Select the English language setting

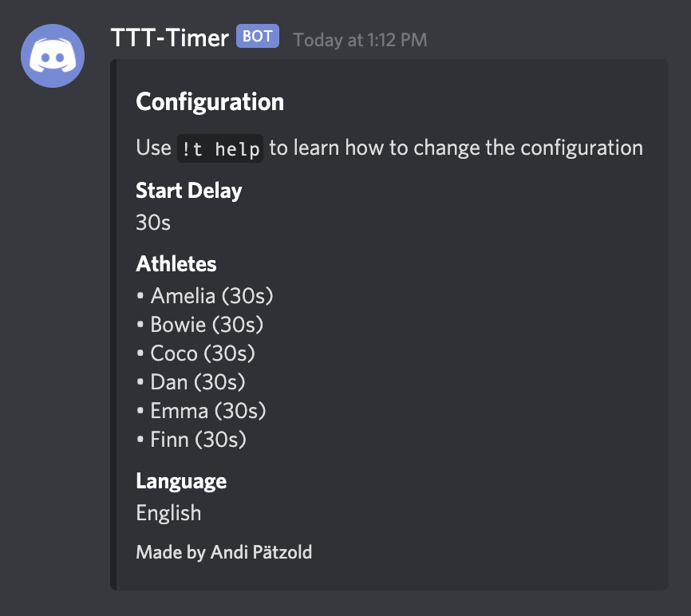168,513
